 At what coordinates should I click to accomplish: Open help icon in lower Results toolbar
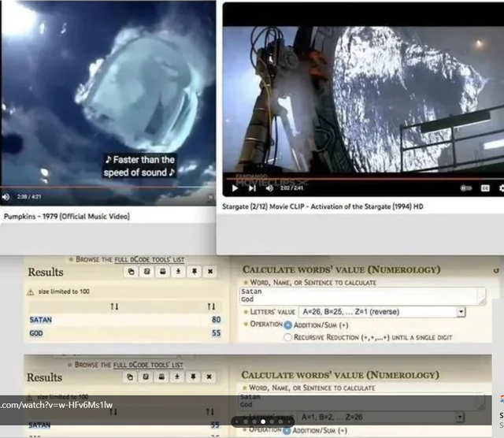[x=146, y=377]
